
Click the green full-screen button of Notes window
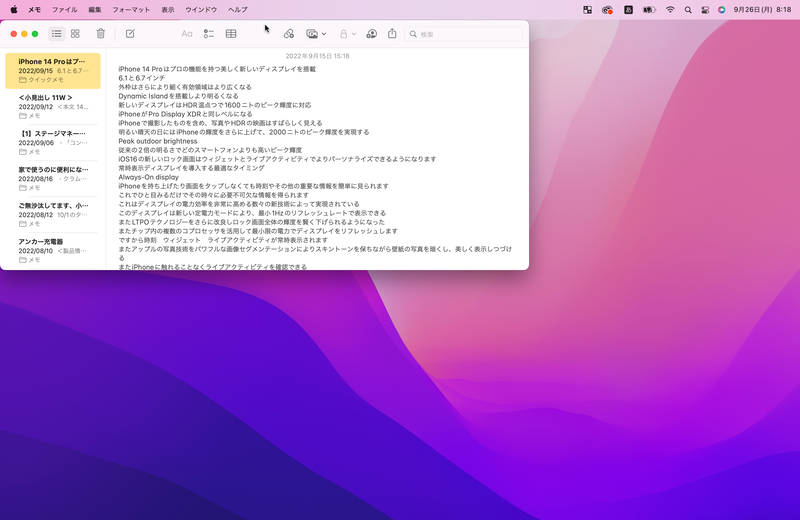(35, 34)
